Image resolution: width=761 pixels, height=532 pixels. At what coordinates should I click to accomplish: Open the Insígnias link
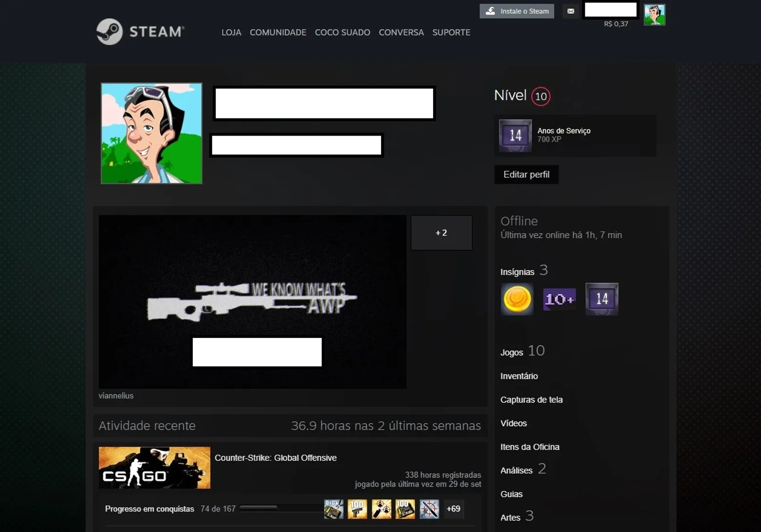click(518, 272)
